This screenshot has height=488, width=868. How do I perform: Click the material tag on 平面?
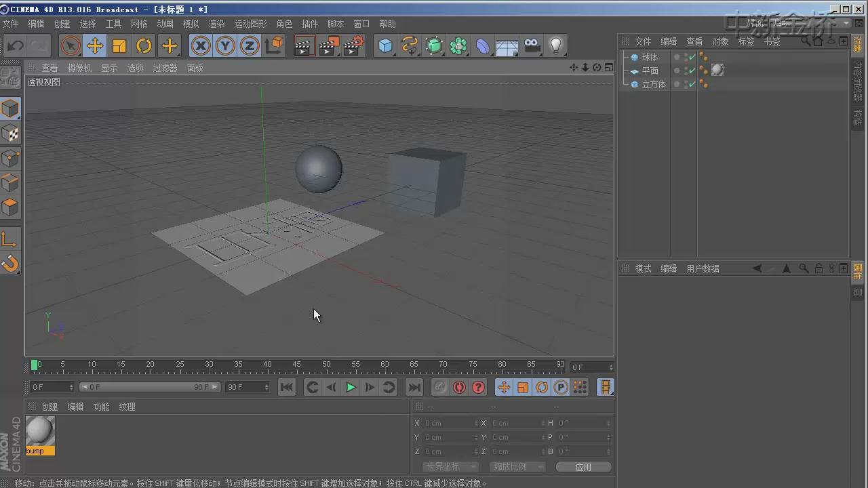coord(717,70)
